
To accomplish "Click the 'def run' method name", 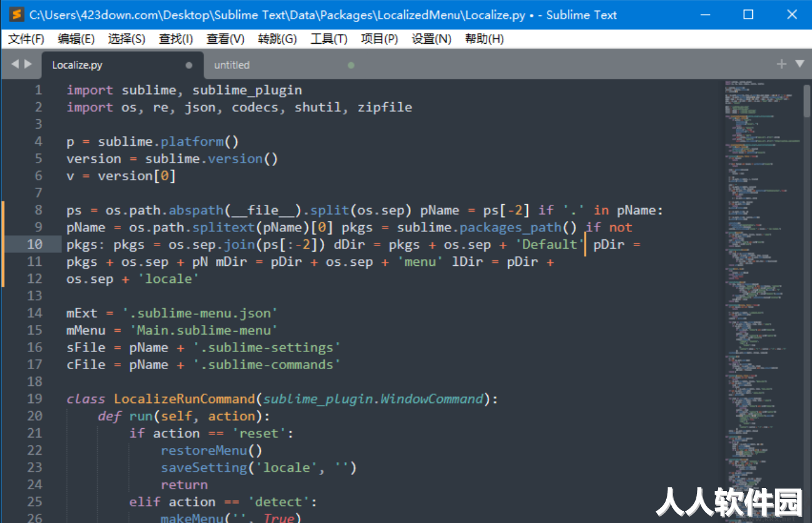I will 141,416.
